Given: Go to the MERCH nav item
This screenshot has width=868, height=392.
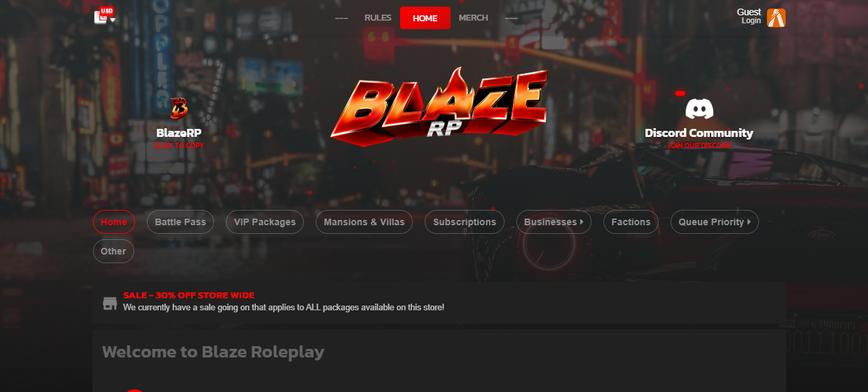Looking at the screenshot, I should [x=473, y=18].
